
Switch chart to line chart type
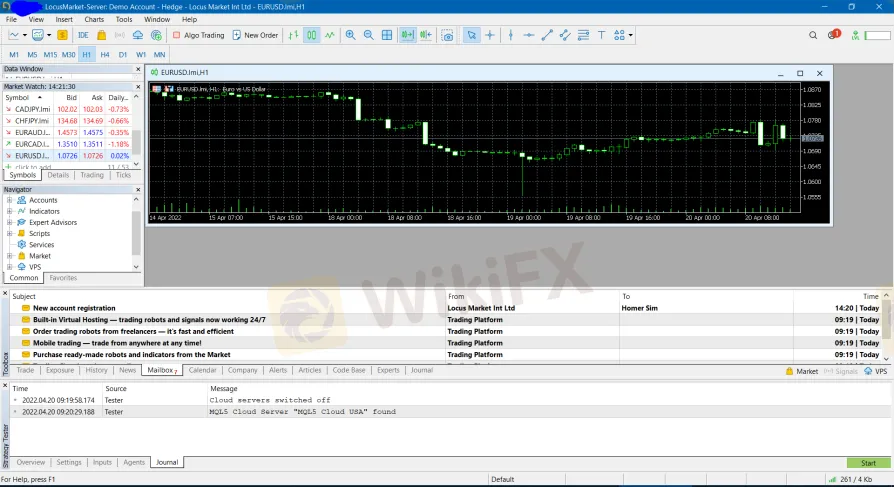click(x=330, y=35)
